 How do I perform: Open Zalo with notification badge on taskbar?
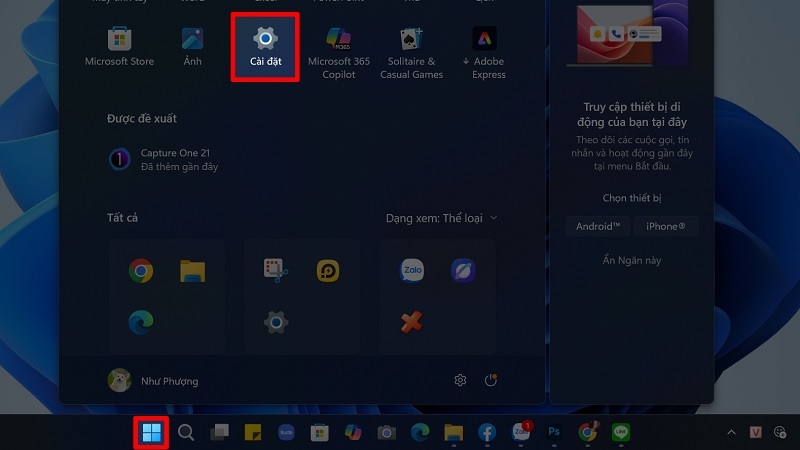pos(521,432)
